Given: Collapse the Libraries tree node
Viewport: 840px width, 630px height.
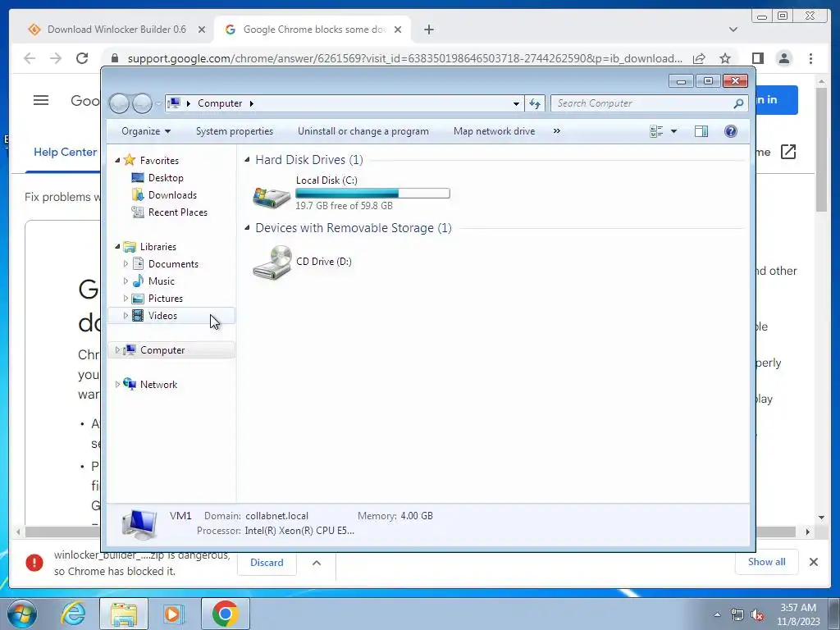Looking at the screenshot, I should pos(117,246).
